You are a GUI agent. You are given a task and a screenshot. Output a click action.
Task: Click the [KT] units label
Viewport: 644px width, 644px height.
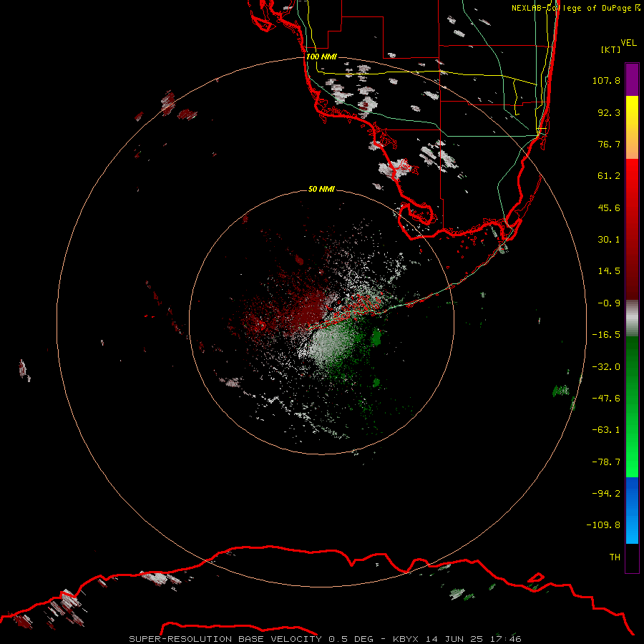[x=611, y=49]
